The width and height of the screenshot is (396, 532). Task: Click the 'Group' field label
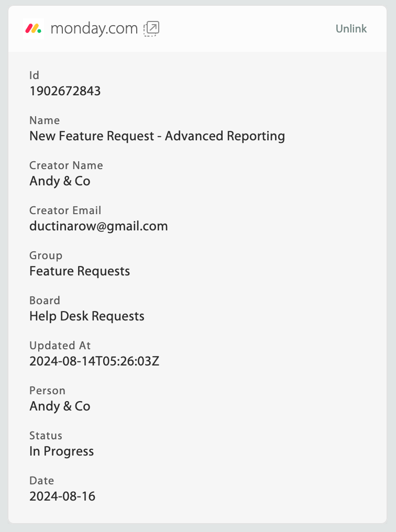click(46, 256)
